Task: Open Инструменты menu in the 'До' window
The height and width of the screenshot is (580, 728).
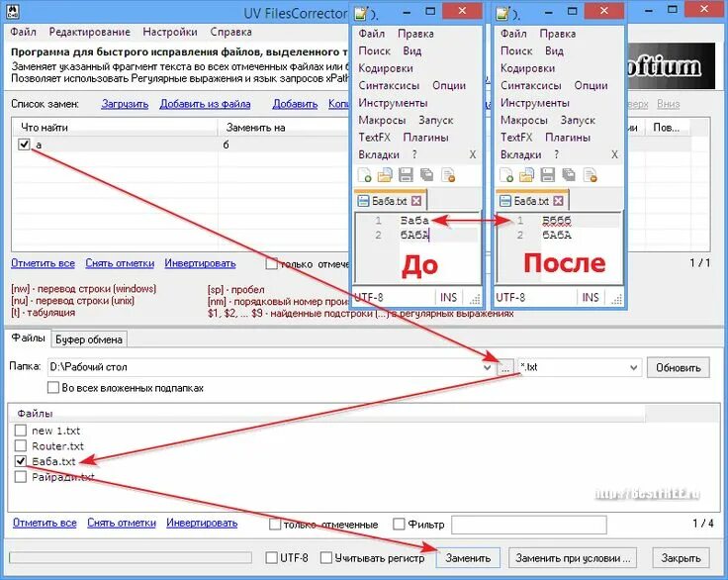Action: (393, 103)
